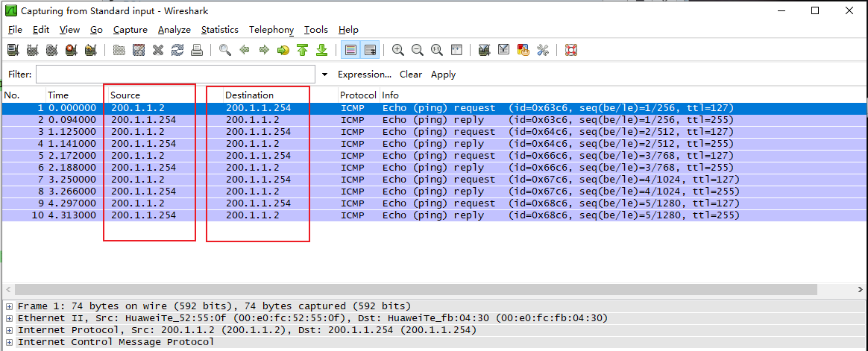Open the Help menu
Image resolution: width=868 pixels, height=351 pixels.
pos(348,30)
